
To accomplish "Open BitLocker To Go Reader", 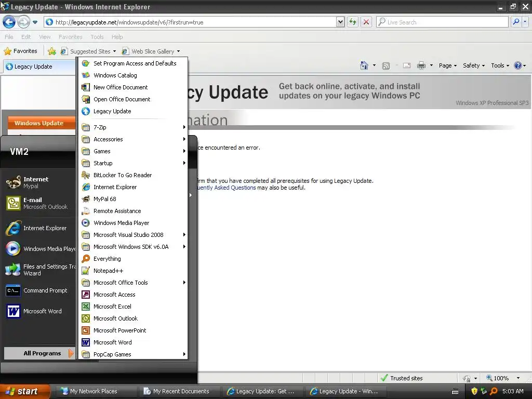I will tap(133, 175).
